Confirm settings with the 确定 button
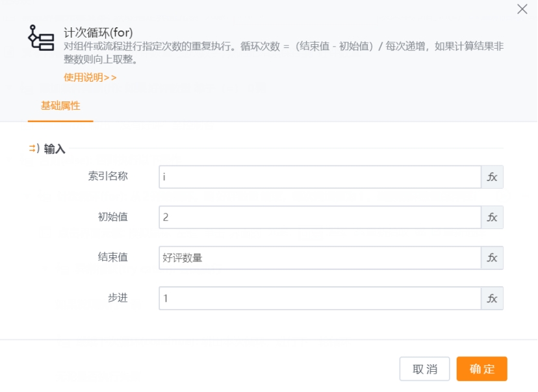Viewport: 538px width, 392px height. click(482, 369)
